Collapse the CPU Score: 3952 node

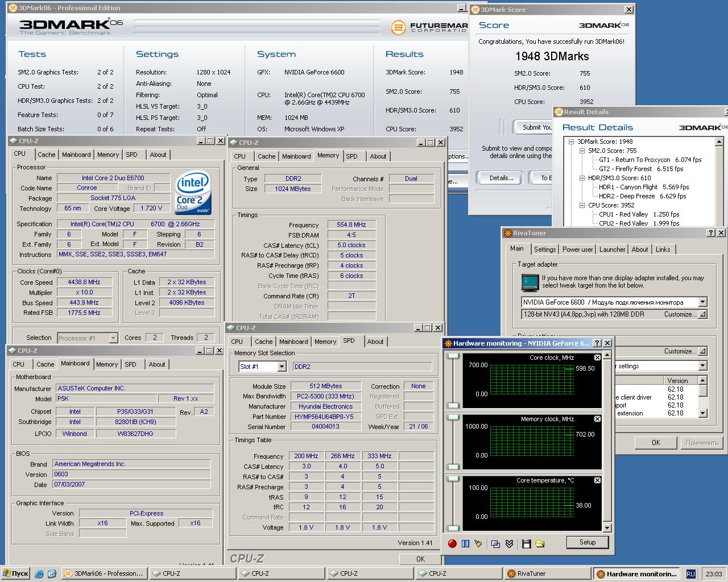point(582,205)
